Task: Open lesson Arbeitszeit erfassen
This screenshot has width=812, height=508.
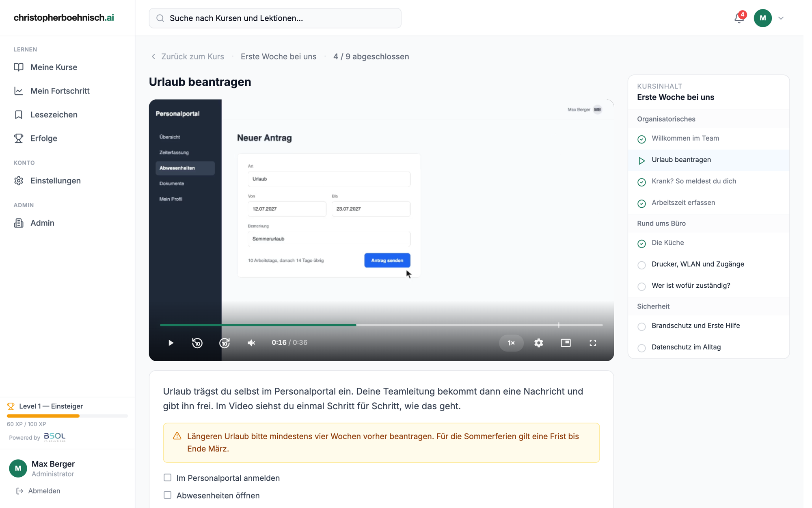Action: 708,203
